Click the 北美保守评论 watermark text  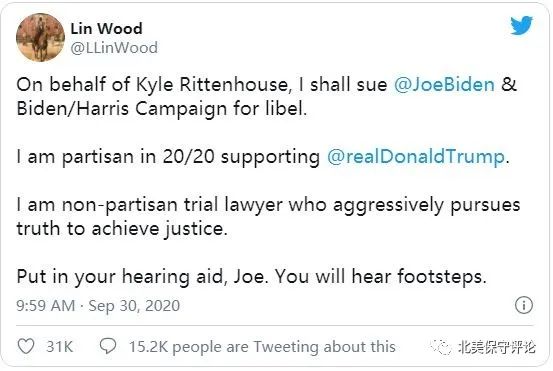(x=497, y=347)
